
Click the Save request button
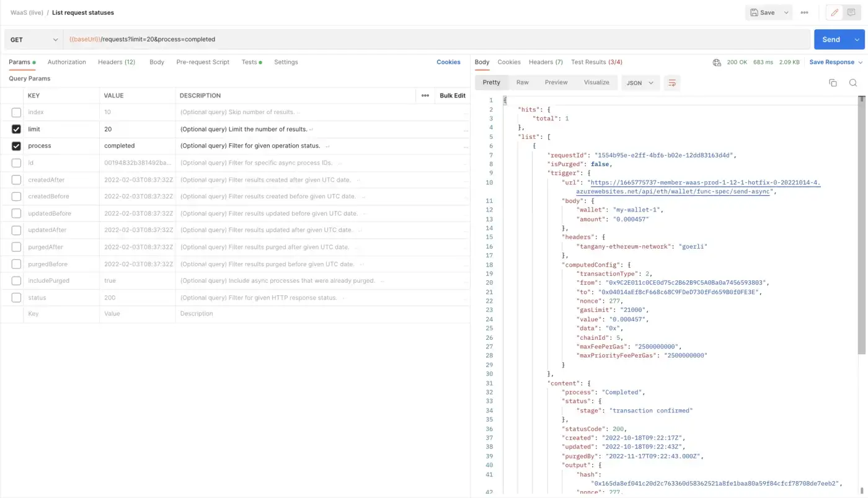click(x=762, y=12)
